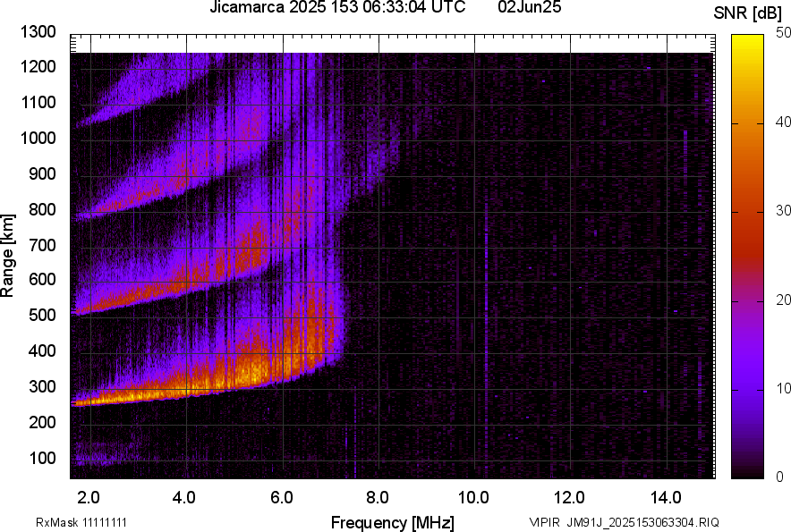Viewport: 791px width, 532px height.
Task: Click the 'RxMask 11111111' footer text
Action: [x=81, y=522]
